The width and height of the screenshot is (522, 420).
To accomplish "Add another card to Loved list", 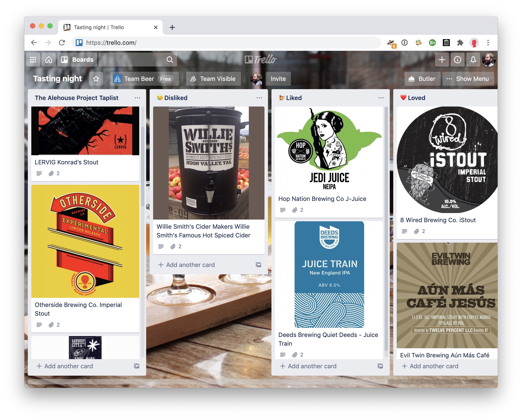I will pyautogui.click(x=430, y=366).
